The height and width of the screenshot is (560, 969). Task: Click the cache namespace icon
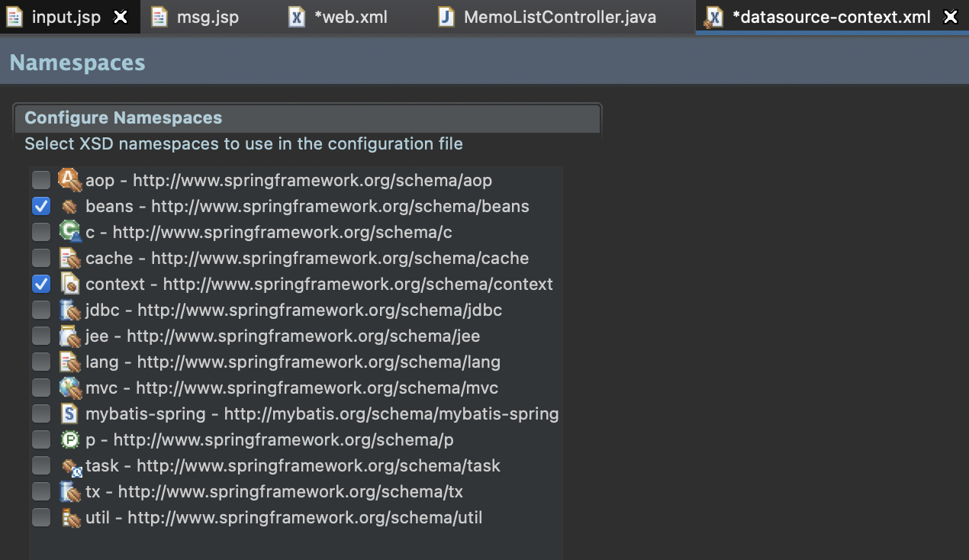pos(69,258)
